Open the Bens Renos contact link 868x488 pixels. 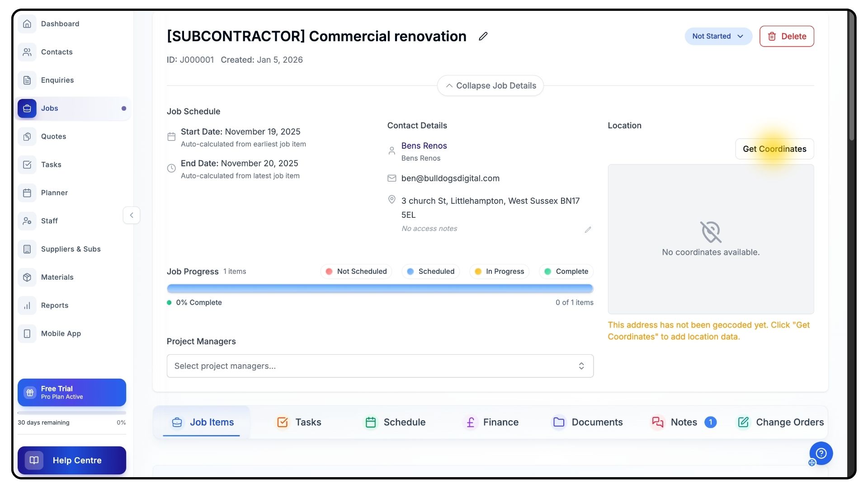(424, 145)
